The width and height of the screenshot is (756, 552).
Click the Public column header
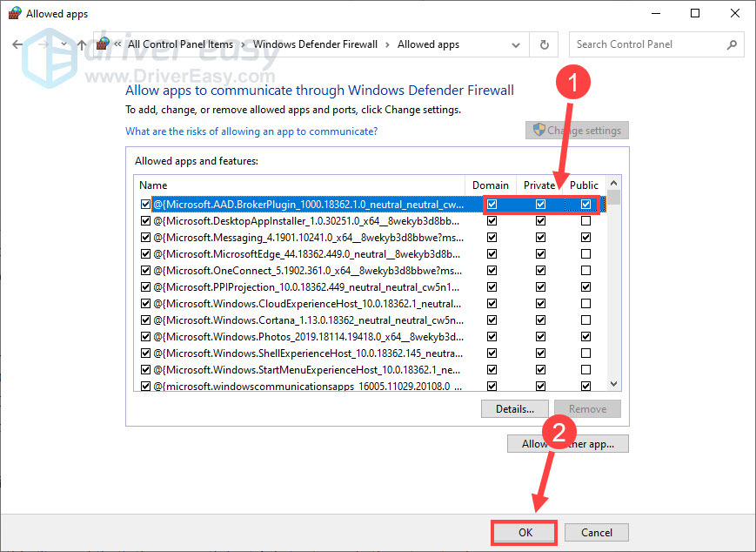584,185
